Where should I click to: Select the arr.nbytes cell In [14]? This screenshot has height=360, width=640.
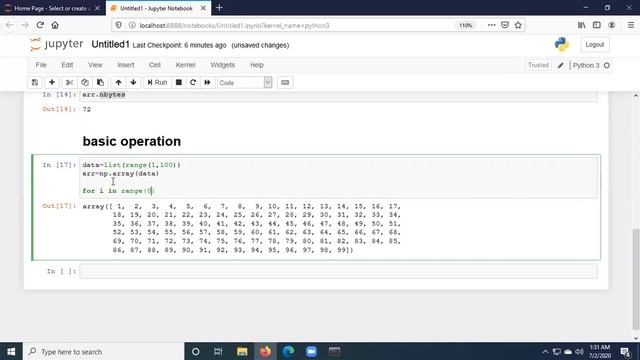(338, 95)
